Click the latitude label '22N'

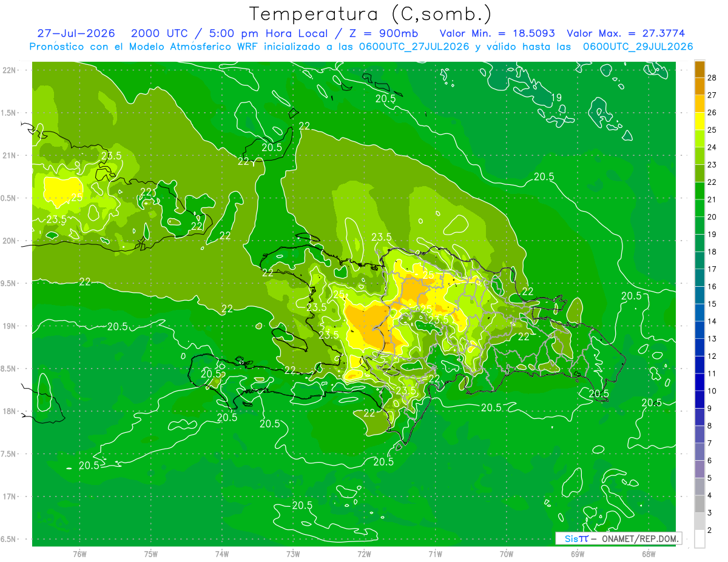click(x=10, y=70)
